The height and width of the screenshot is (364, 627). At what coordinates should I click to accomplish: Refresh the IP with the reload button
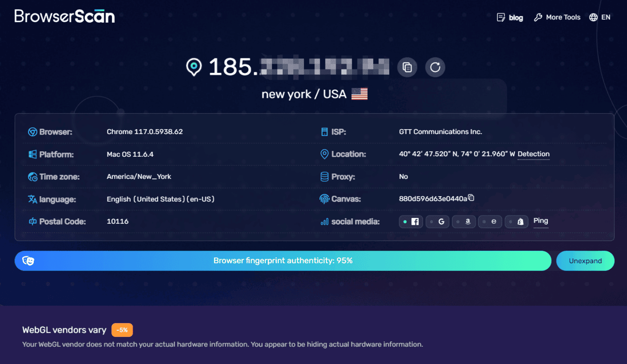pos(435,67)
